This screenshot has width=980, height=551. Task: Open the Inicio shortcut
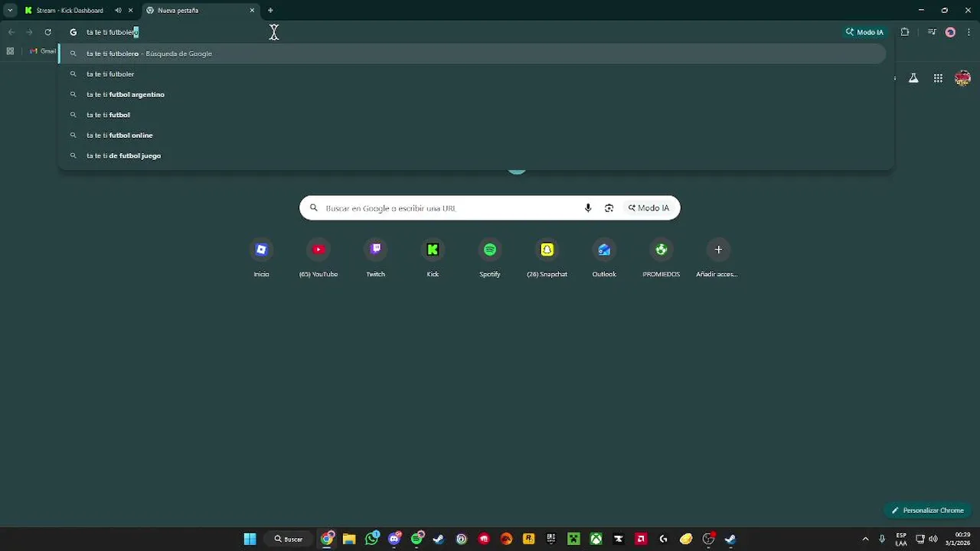tap(261, 257)
